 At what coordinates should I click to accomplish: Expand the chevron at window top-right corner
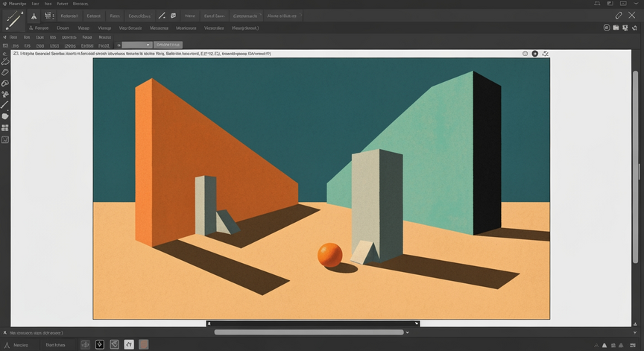pos(635,3)
